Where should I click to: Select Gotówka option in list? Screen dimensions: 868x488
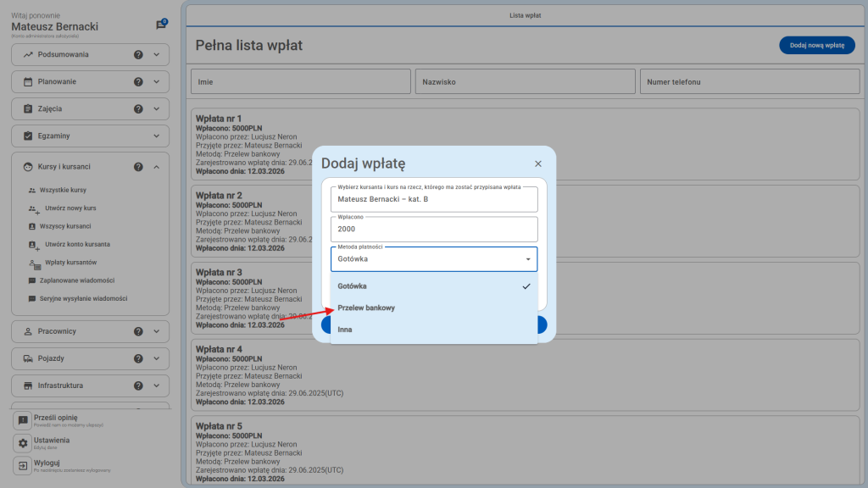tap(353, 286)
